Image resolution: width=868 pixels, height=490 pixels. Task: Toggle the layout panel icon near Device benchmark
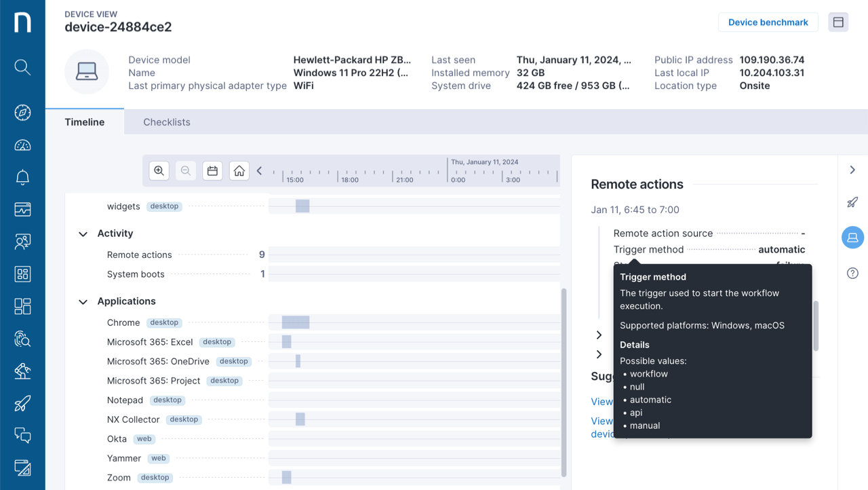[x=838, y=22]
